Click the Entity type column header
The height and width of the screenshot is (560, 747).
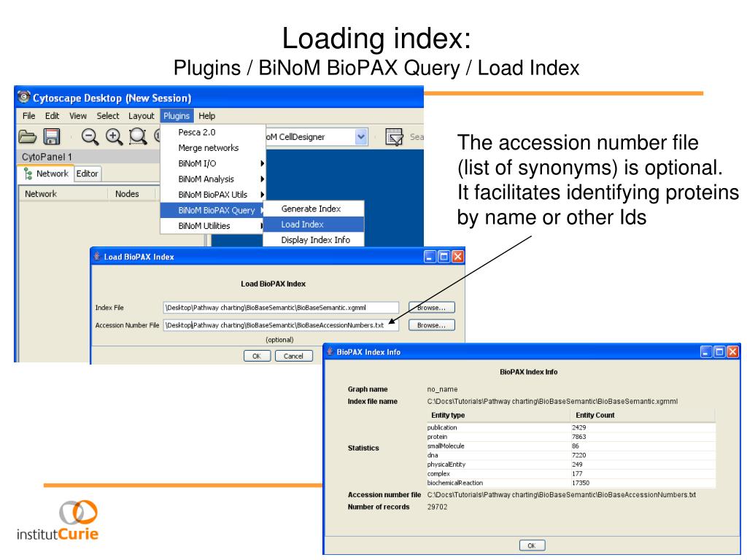pos(499,415)
